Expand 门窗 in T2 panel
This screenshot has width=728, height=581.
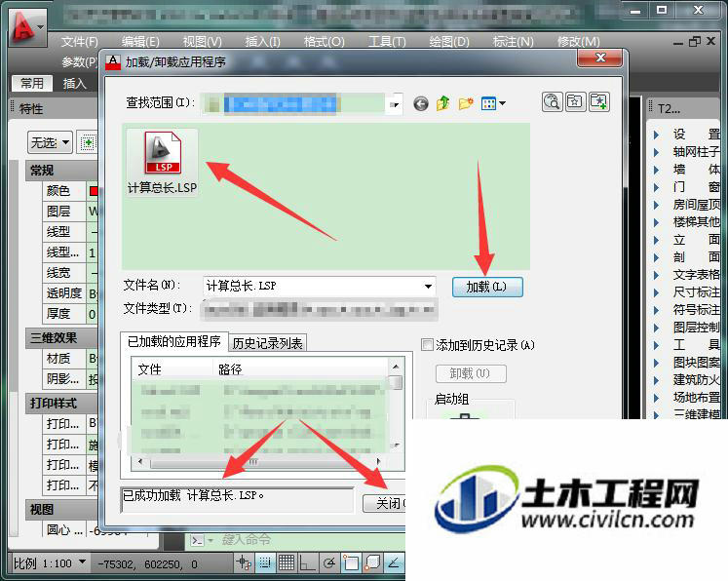pos(657,187)
